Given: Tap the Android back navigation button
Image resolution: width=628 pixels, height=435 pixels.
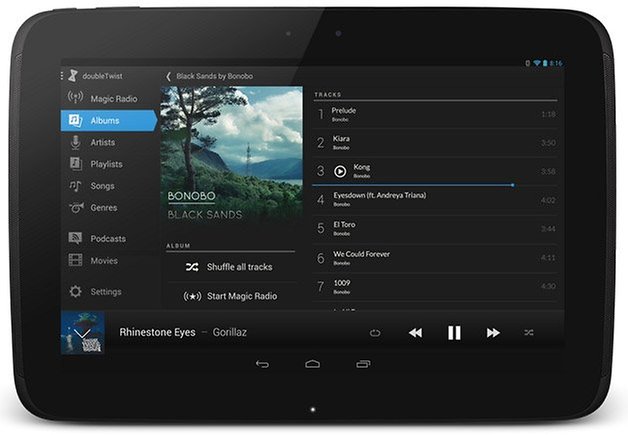Looking at the screenshot, I should 262,364.
